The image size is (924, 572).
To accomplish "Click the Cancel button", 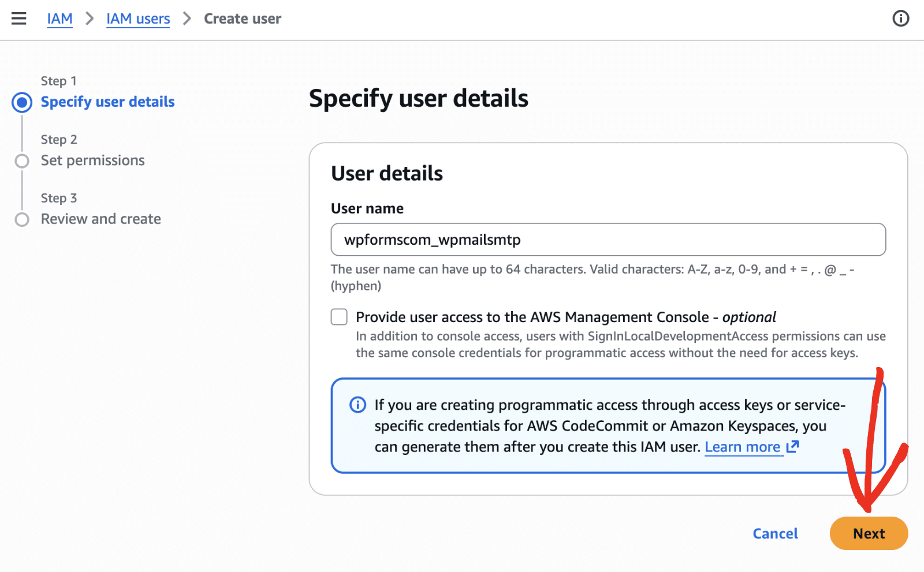I will tap(775, 533).
